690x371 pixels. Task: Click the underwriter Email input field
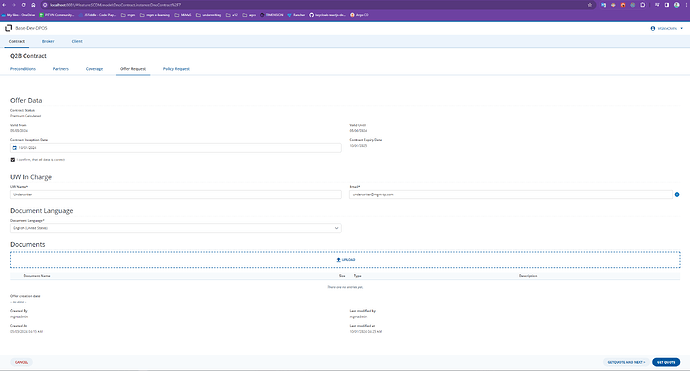(511, 195)
